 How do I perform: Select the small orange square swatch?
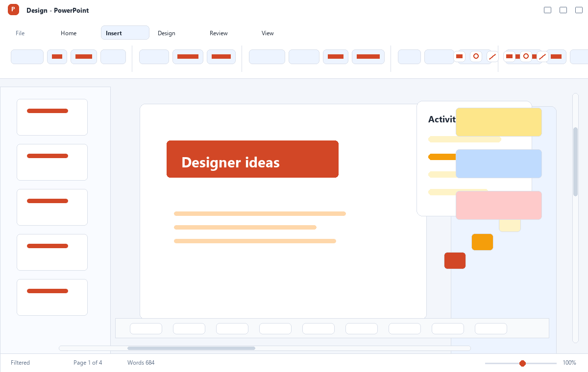tap(482, 242)
